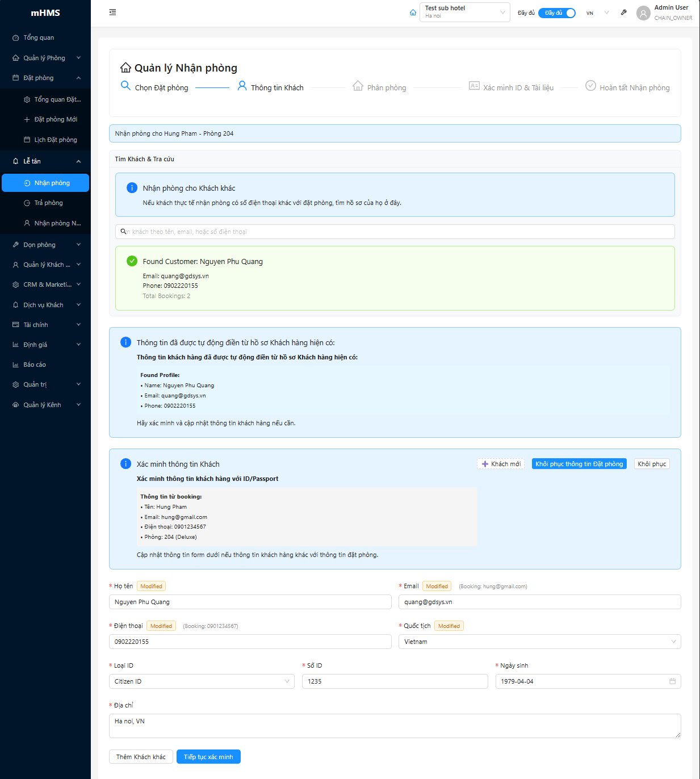
Task: Click the home icon in the top bar
Action: [x=413, y=12]
